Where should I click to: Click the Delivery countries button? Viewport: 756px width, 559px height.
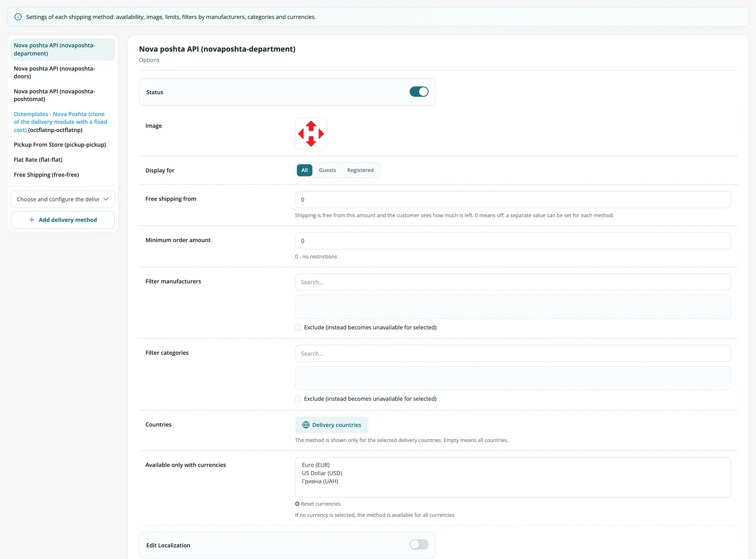[x=332, y=425]
